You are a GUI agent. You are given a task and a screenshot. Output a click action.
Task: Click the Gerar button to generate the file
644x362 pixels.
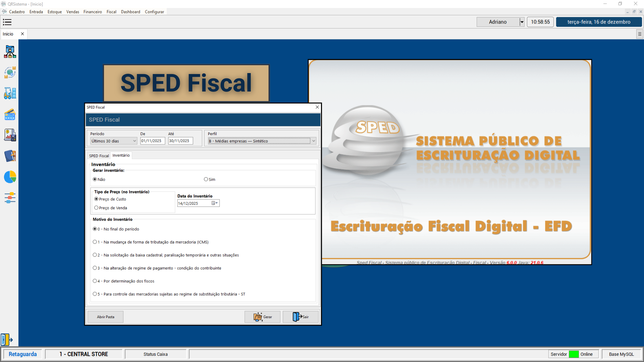[x=262, y=317]
